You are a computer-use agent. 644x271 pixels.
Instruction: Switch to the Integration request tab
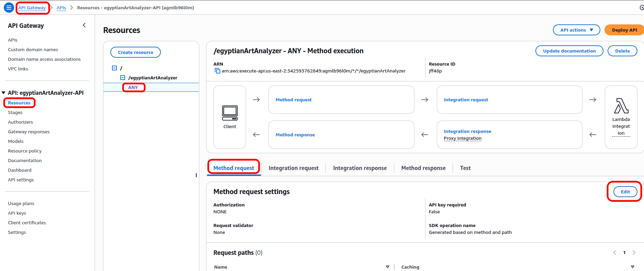click(293, 168)
